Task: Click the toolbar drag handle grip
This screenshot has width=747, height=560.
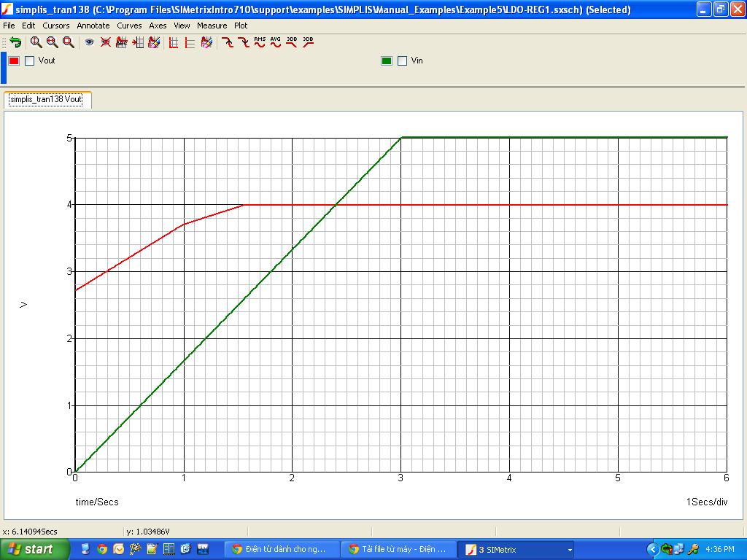Action: click(4, 42)
